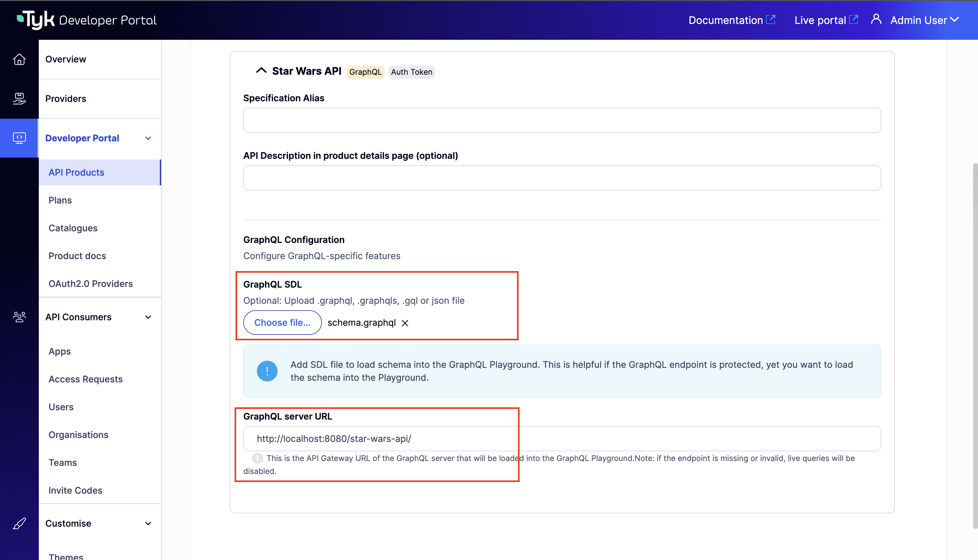Remove the uploaded schema.graphql file

pos(405,323)
